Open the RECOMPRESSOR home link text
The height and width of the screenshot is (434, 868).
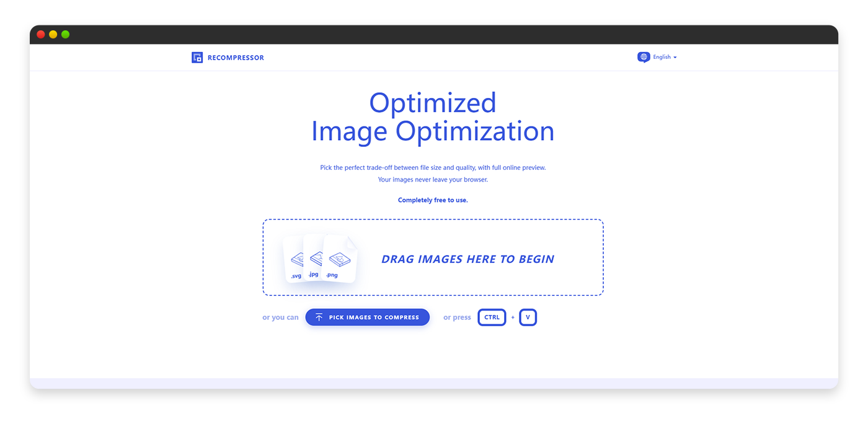pos(236,58)
